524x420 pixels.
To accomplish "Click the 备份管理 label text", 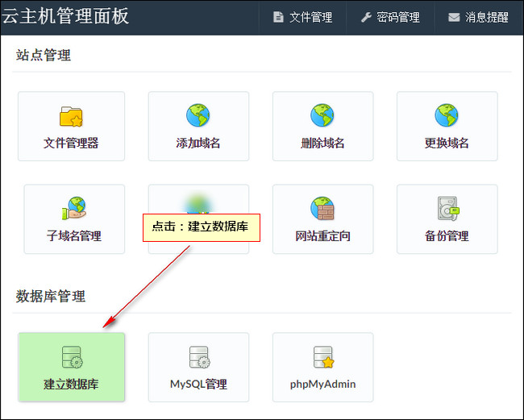I will 447,236.
